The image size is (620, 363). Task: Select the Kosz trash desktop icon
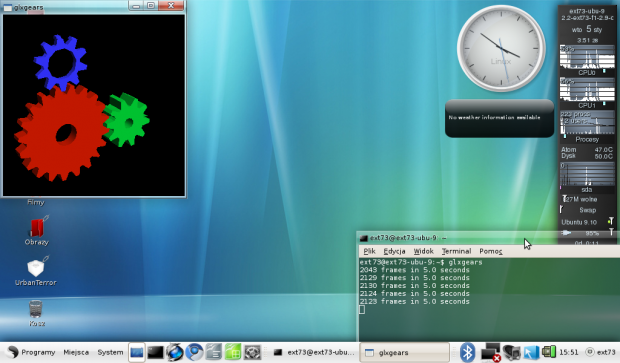(x=36, y=313)
